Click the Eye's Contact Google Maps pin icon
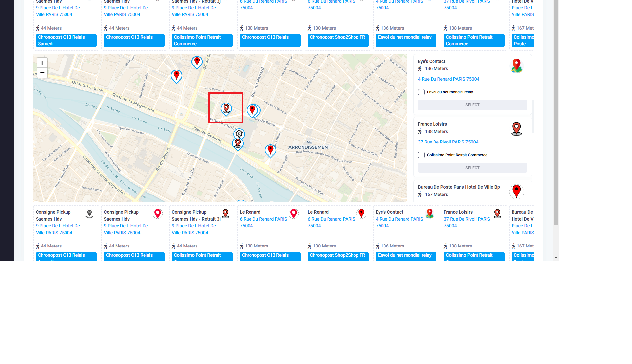 (516, 66)
